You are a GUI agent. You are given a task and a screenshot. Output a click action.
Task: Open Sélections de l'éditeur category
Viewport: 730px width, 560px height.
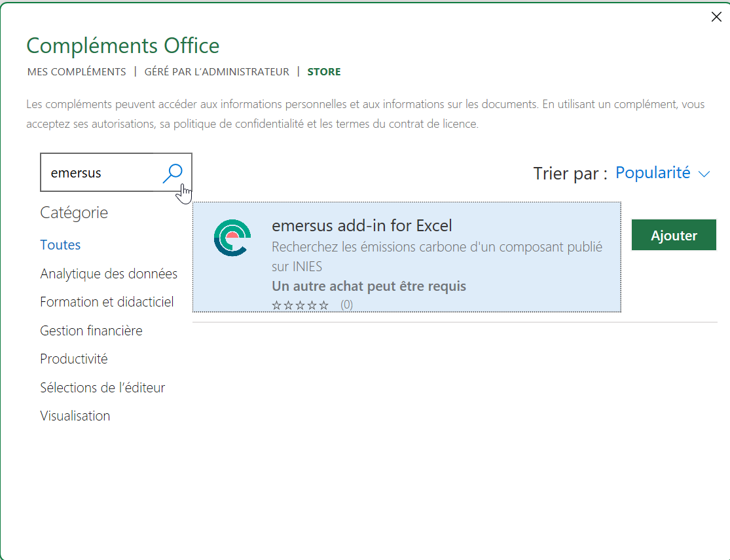point(102,388)
